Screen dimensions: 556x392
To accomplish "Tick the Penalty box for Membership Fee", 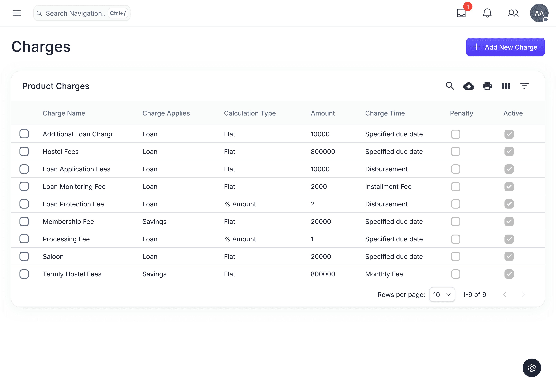I will [x=455, y=221].
